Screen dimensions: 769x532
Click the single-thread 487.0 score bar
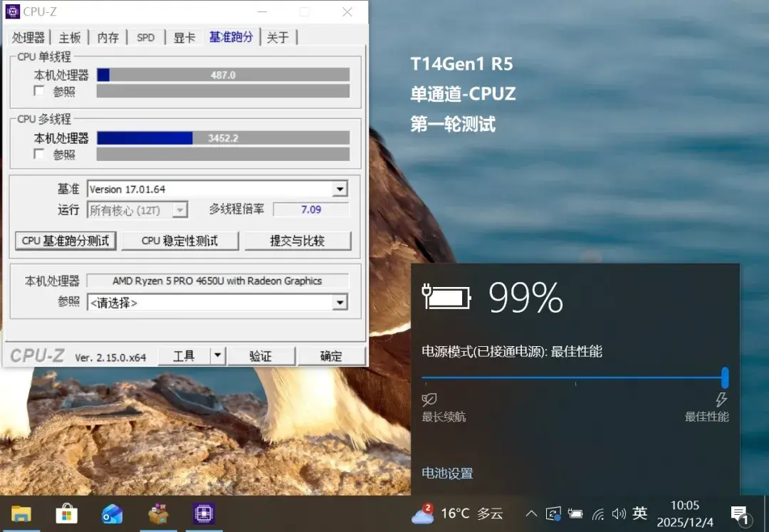[223, 75]
